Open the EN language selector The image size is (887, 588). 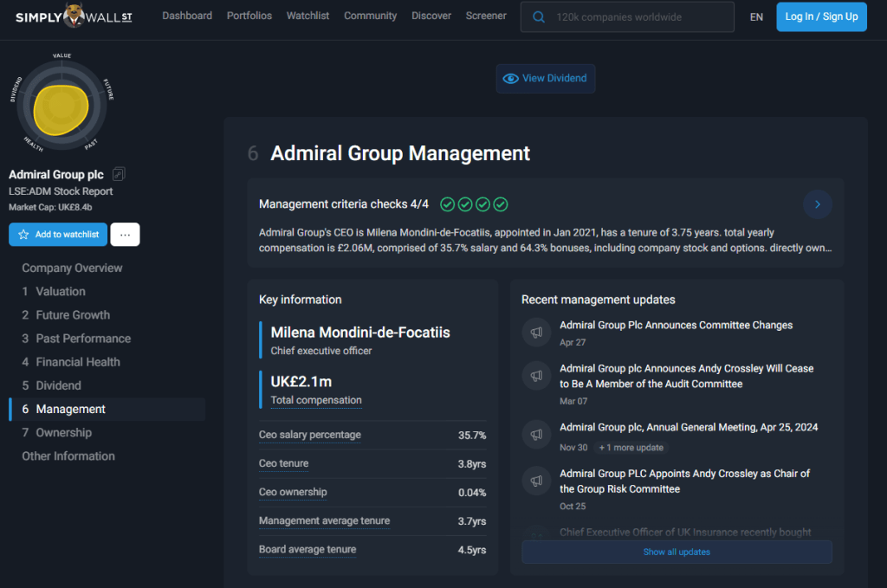point(756,16)
